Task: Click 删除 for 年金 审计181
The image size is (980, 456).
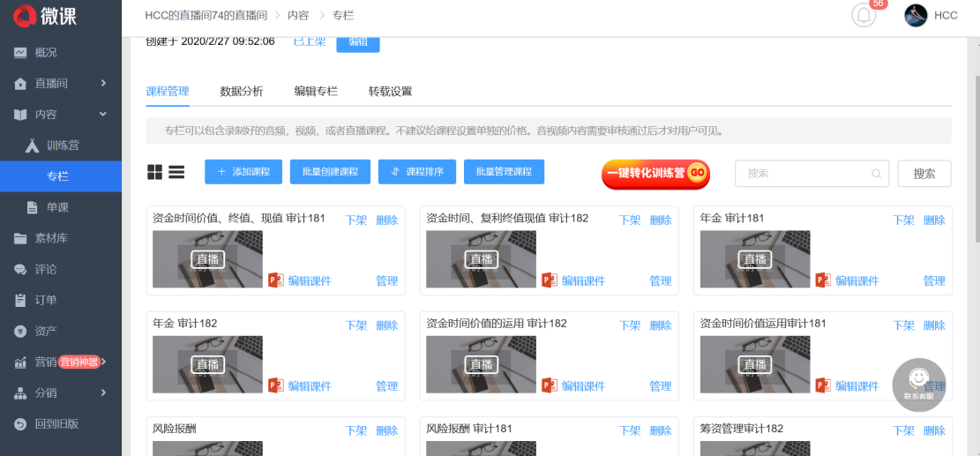Action: [x=934, y=220]
